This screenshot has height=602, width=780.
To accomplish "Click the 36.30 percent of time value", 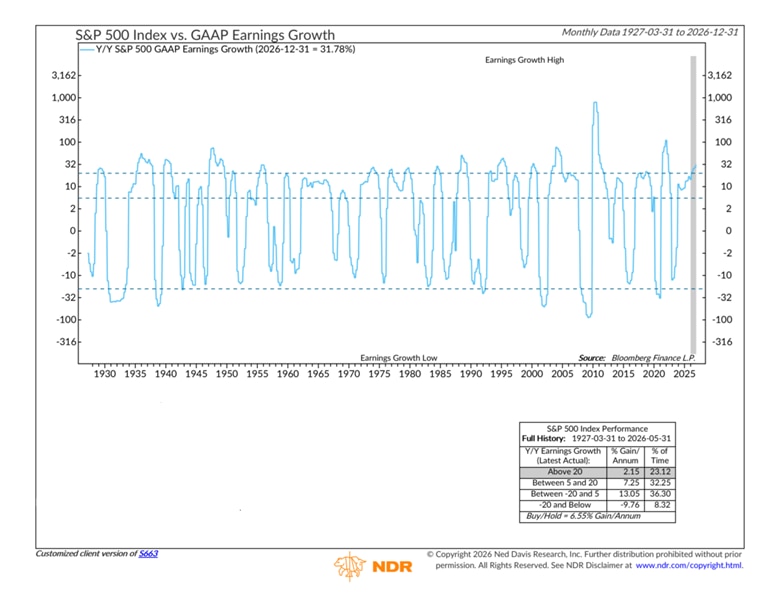I will coord(660,494).
